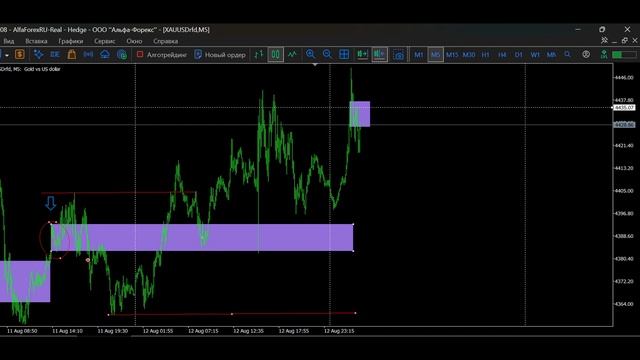
Task: Click the 4364.00 price scale label
Action: (x=624, y=304)
